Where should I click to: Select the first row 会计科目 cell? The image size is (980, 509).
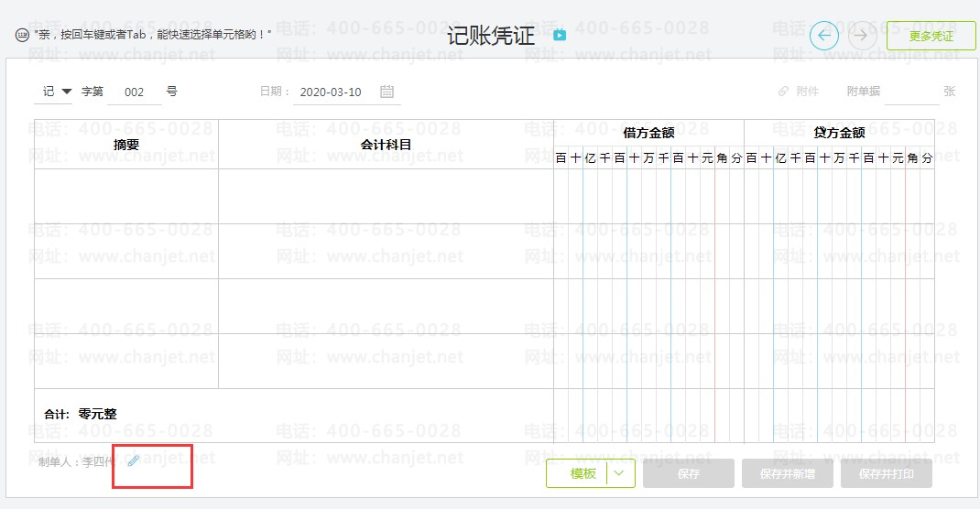[387, 196]
